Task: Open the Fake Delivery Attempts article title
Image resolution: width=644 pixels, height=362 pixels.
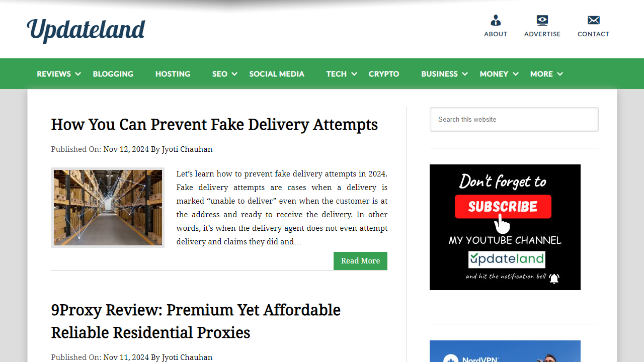Action: coord(214,124)
